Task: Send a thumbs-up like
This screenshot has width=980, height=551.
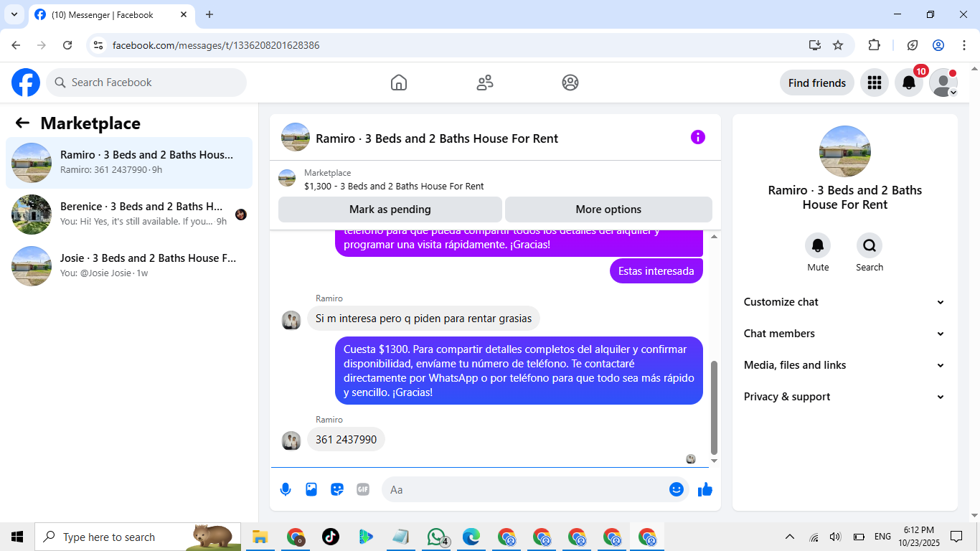Action: (705, 489)
